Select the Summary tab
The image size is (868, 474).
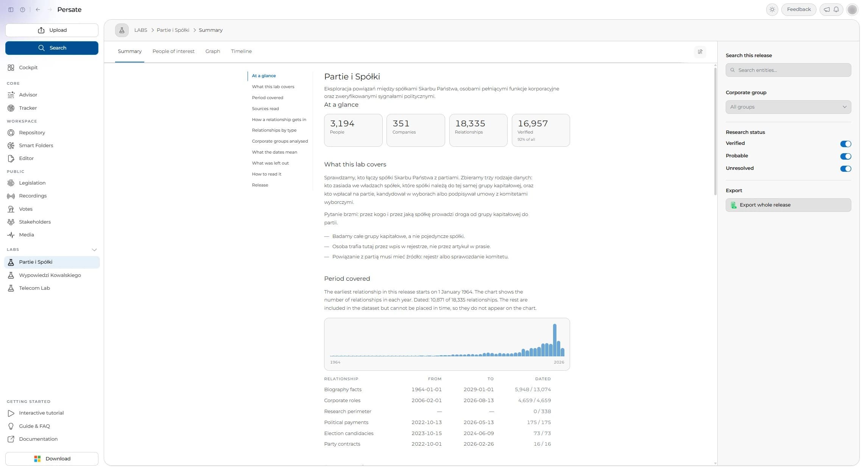click(x=129, y=51)
